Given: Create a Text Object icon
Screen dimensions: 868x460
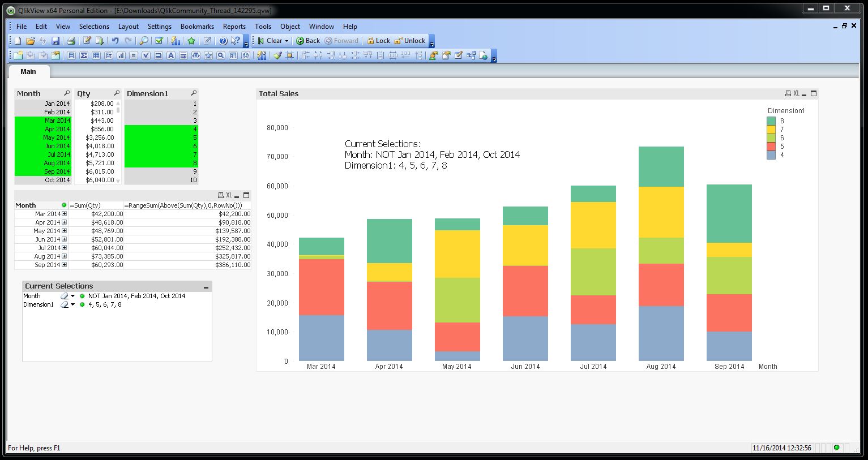Looking at the screenshot, I should coord(171,55).
